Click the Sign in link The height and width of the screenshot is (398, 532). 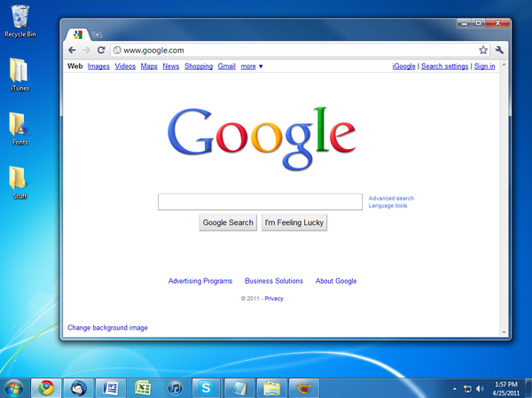click(x=484, y=66)
